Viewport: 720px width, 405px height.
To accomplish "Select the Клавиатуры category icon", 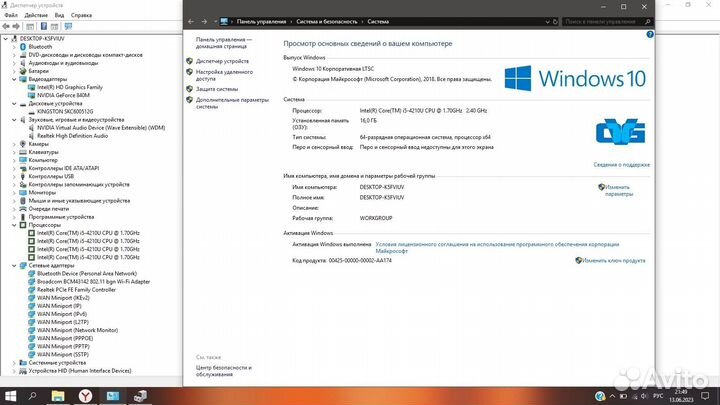I will (x=23, y=152).
